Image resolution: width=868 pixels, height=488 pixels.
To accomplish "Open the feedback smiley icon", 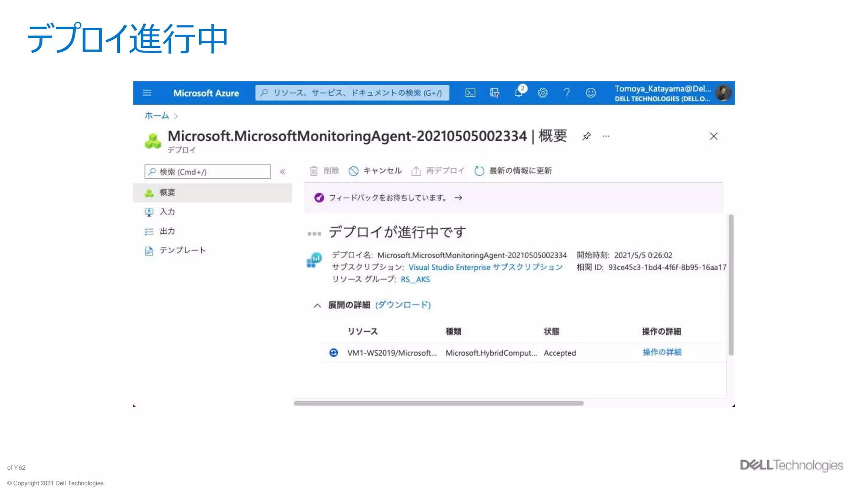I will (x=591, y=93).
